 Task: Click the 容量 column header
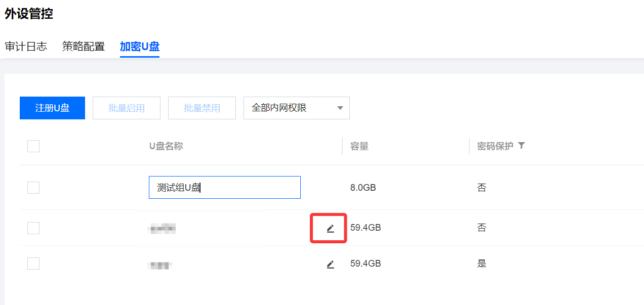pyautogui.click(x=359, y=147)
